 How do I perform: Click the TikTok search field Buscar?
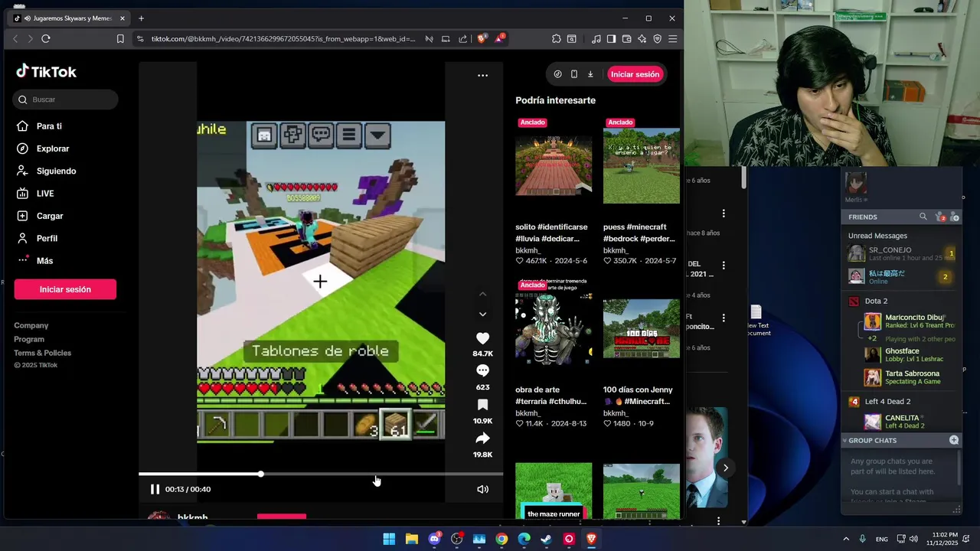point(65,99)
